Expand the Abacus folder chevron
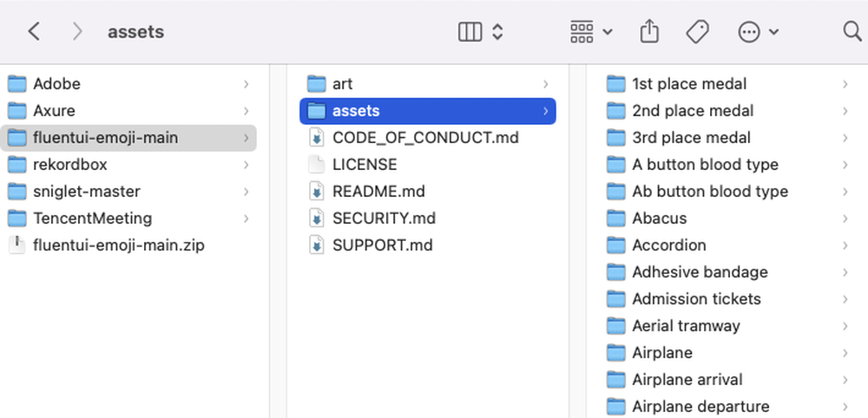868x418 pixels. [845, 219]
